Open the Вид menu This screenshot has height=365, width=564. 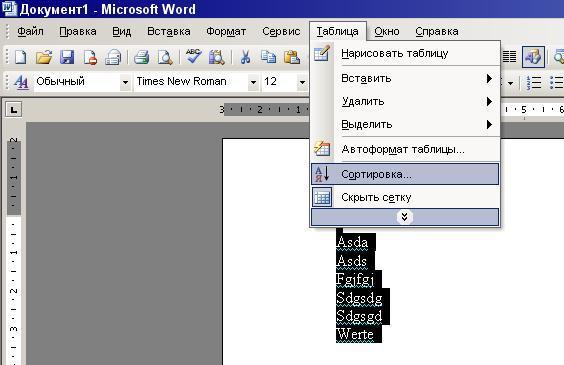coord(122,31)
